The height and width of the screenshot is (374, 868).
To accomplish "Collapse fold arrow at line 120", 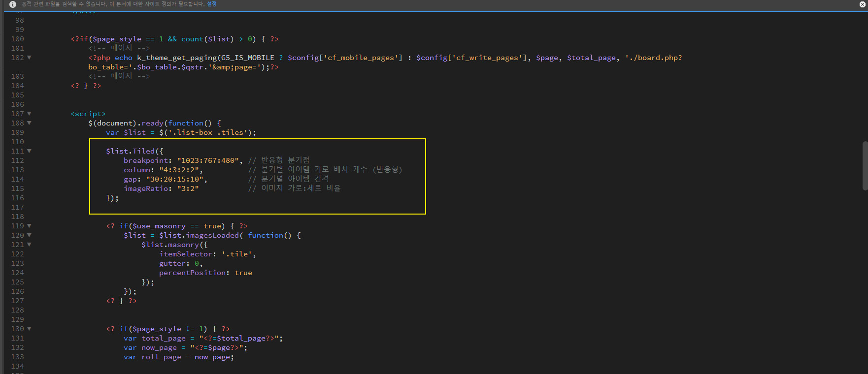I will 29,235.
